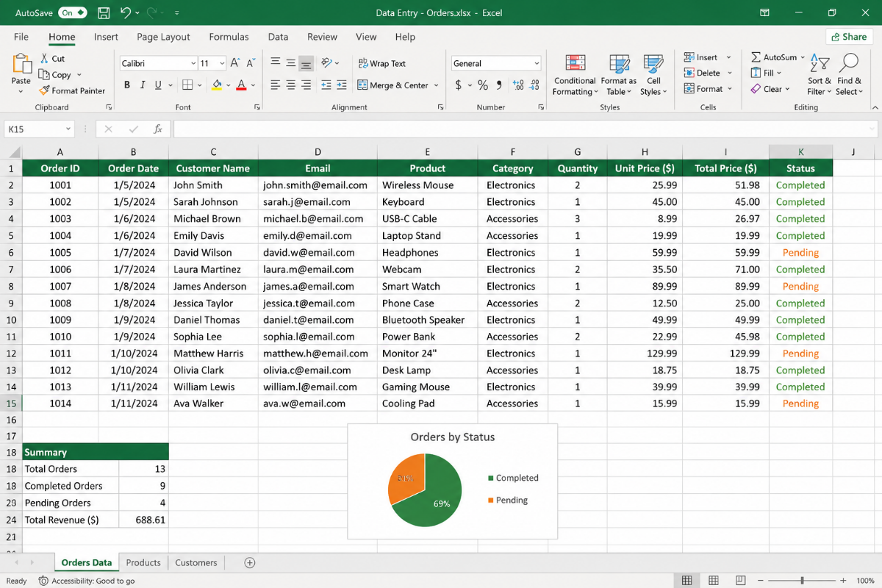Click AutoSum button

point(778,57)
